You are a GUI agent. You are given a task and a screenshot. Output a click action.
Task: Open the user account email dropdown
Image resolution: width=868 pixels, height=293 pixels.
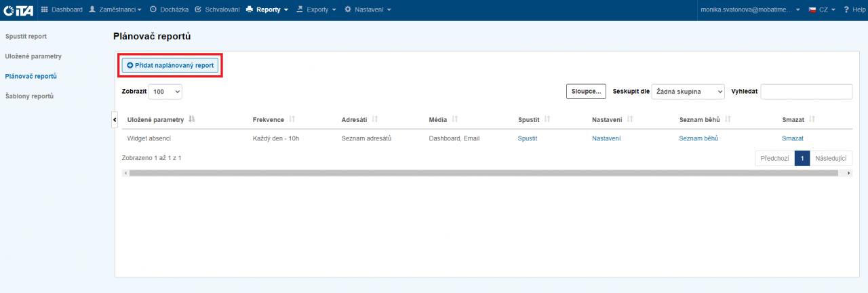tap(749, 9)
